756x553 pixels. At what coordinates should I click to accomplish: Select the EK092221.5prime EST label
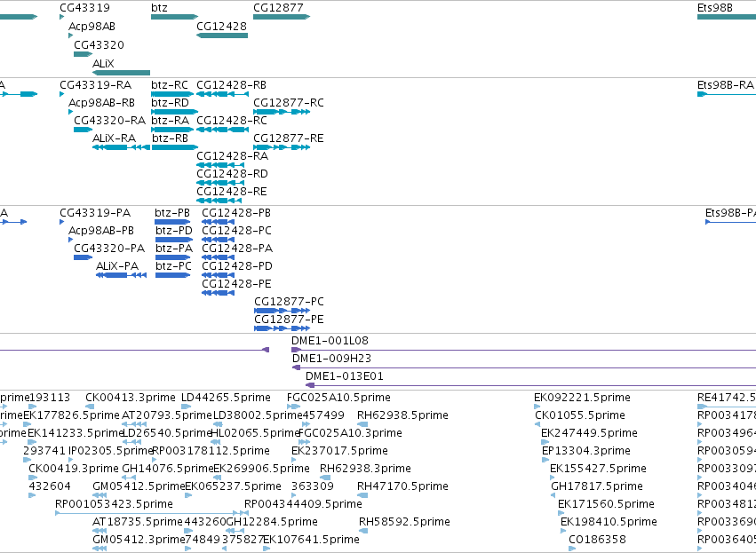[x=583, y=398]
